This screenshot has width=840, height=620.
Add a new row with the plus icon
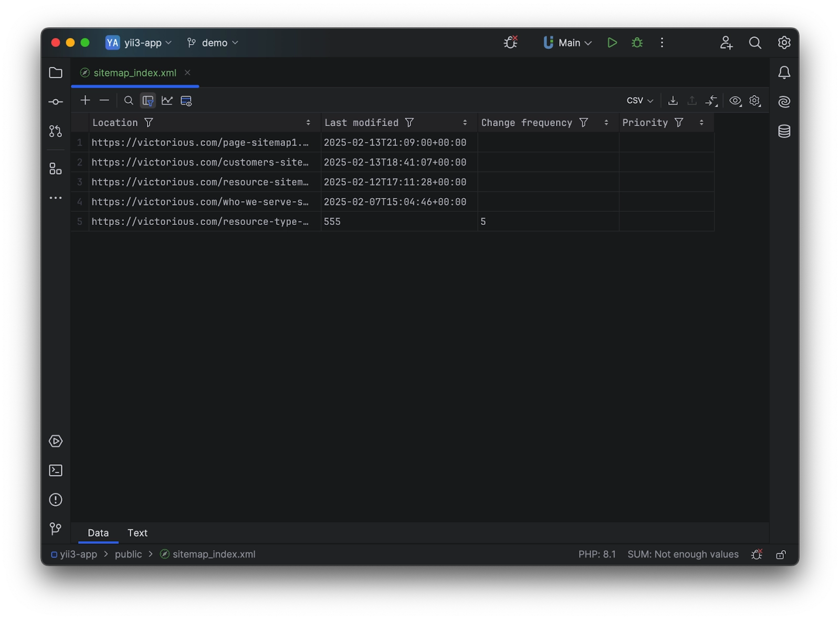click(85, 100)
